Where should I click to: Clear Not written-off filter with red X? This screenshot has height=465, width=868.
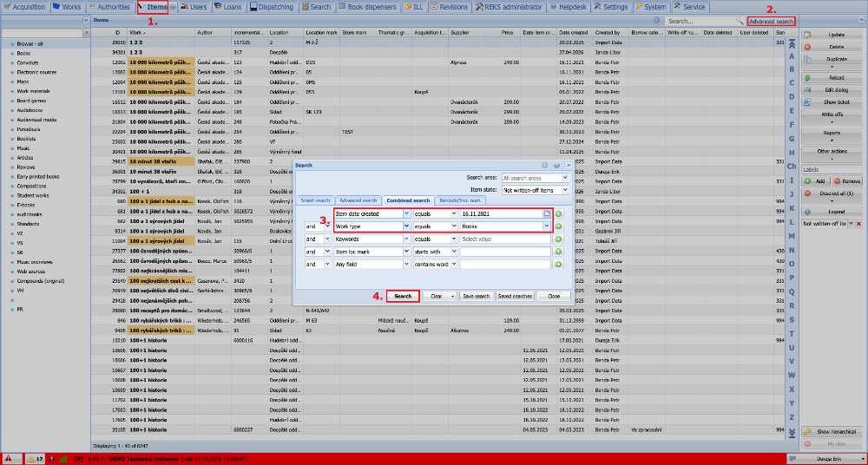click(859, 223)
